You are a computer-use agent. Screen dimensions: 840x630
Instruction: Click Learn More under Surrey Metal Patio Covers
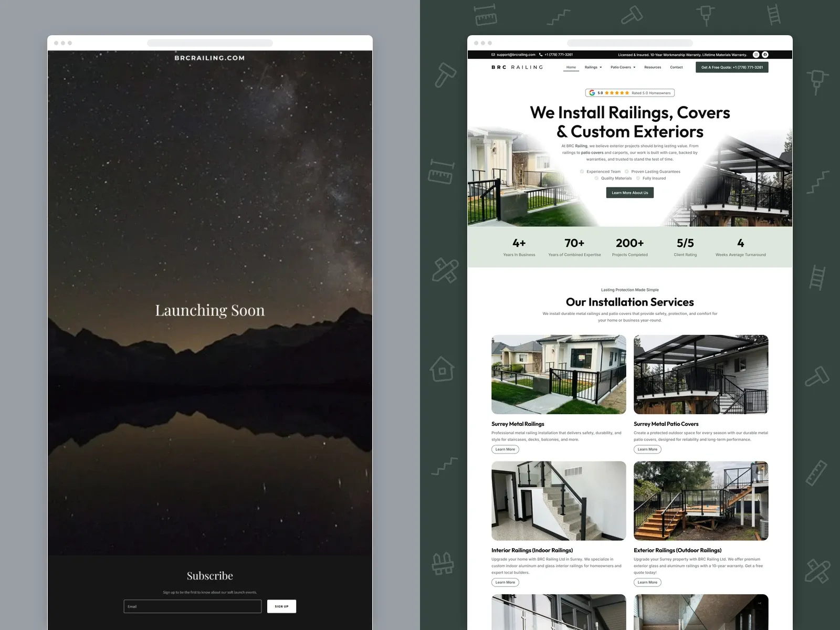click(x=647, y=449)
